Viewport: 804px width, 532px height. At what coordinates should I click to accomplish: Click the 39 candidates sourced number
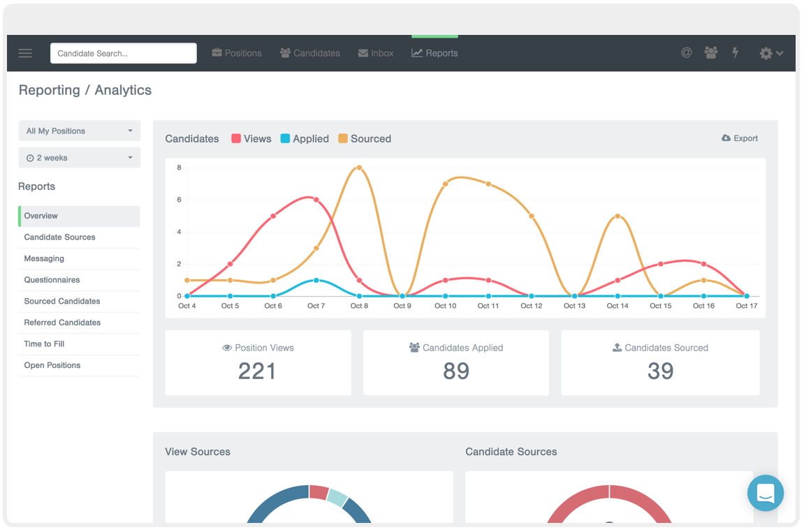click(x=660, y=371)
